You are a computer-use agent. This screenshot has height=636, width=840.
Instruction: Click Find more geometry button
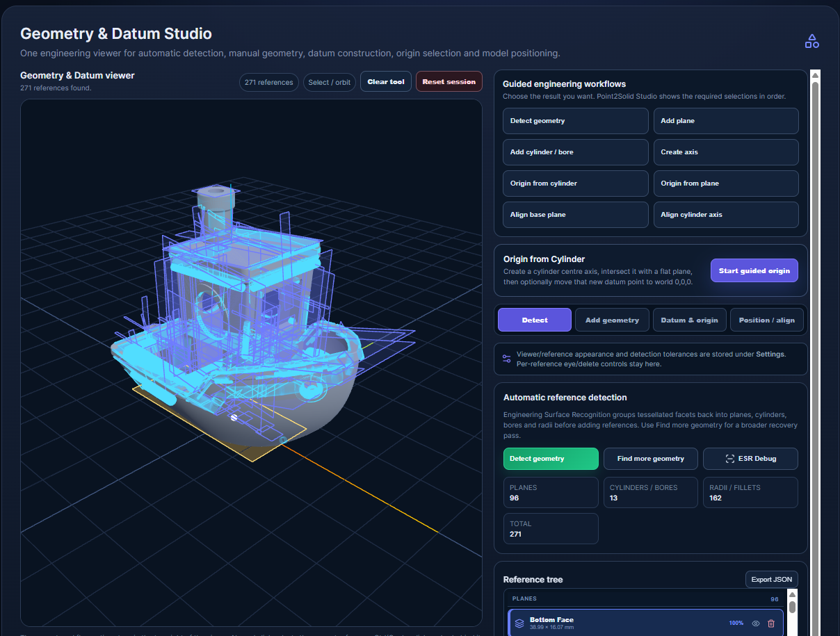(651, 459)
